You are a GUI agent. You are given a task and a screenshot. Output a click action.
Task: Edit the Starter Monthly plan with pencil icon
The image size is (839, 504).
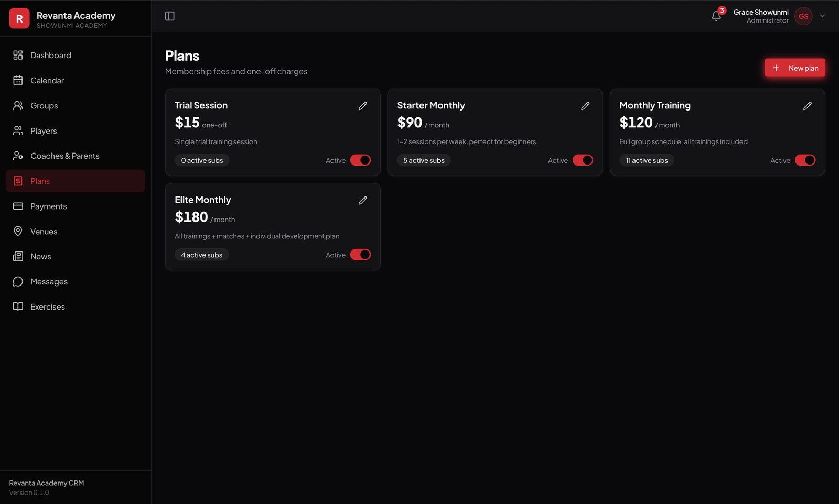585,106
